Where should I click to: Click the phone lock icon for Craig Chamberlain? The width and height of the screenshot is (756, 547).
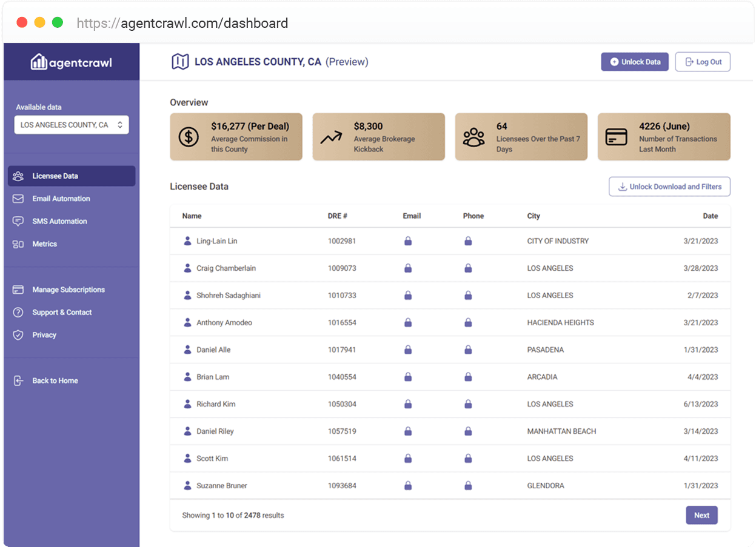pos(468,268)
